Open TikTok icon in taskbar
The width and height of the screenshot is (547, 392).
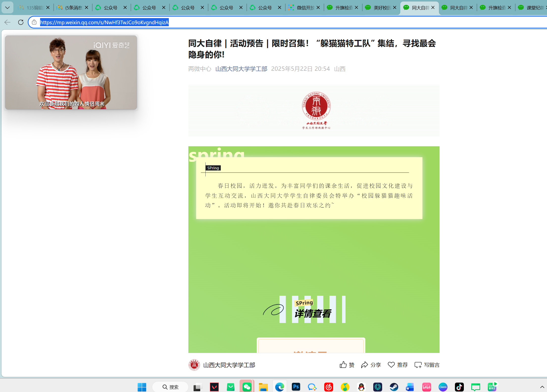pyautogui.click(x=459, y=387)
